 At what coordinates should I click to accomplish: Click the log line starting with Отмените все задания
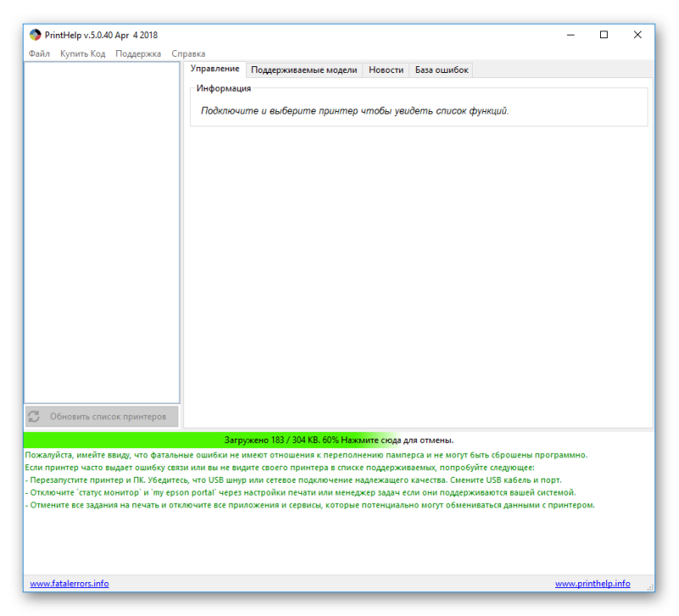tap(310, 505)
